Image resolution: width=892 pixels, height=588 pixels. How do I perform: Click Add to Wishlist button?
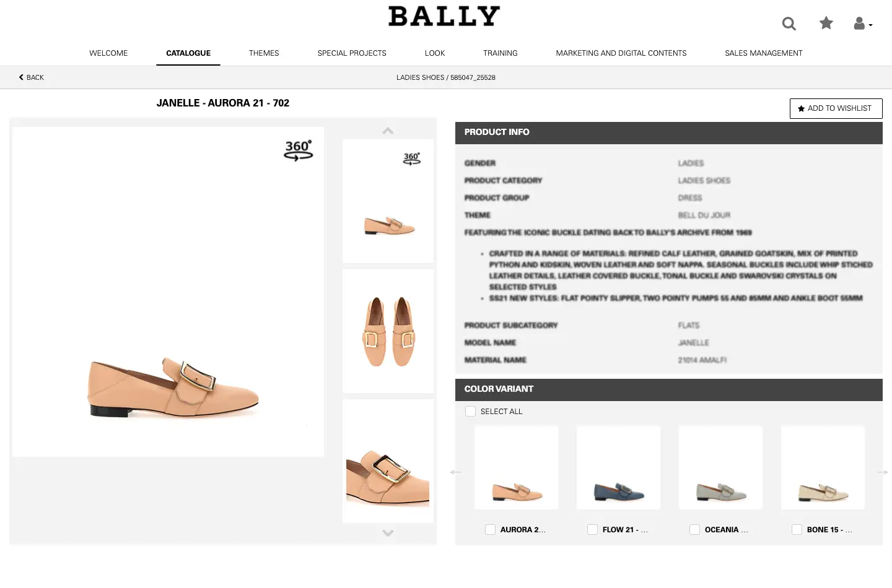pyautogui.click(x=836, y=108)
